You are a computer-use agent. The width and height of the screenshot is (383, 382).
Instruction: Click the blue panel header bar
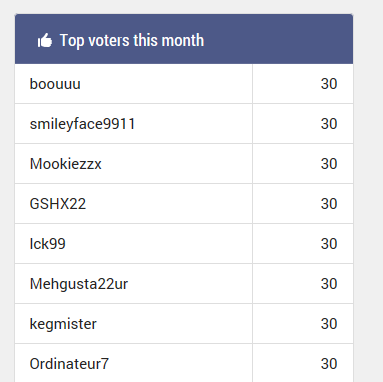(184, 39)
